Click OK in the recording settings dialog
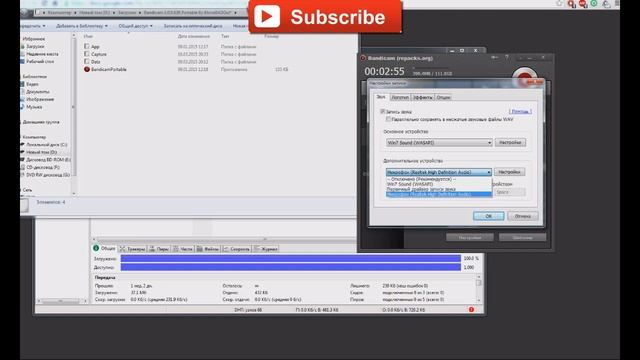Image resolution: width=640 pixels, height=360 pixels. click(489, 216)
